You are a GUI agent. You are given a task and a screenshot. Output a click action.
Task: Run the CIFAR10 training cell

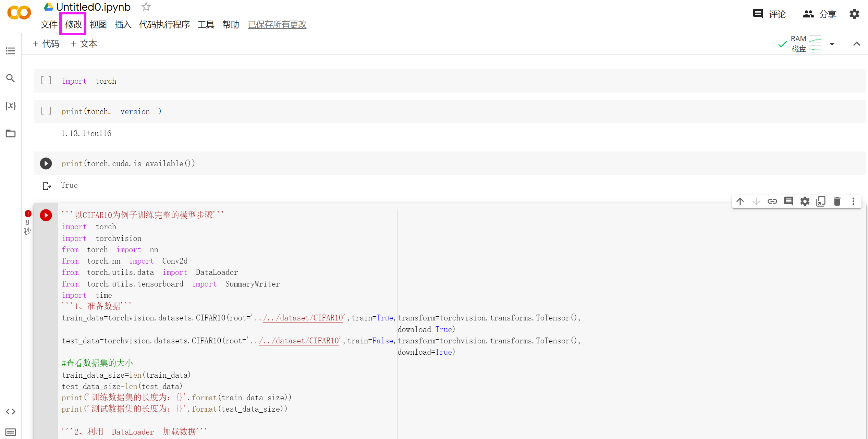pyautogui.click(x=46, y=215)
